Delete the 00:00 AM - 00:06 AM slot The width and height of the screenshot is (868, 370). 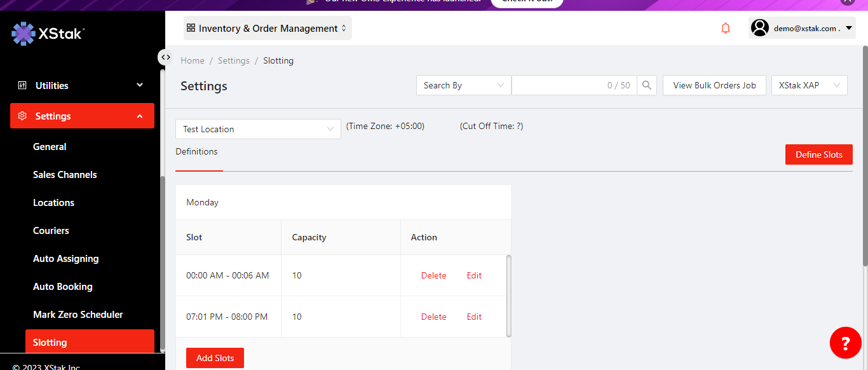(x=433, y=275)
